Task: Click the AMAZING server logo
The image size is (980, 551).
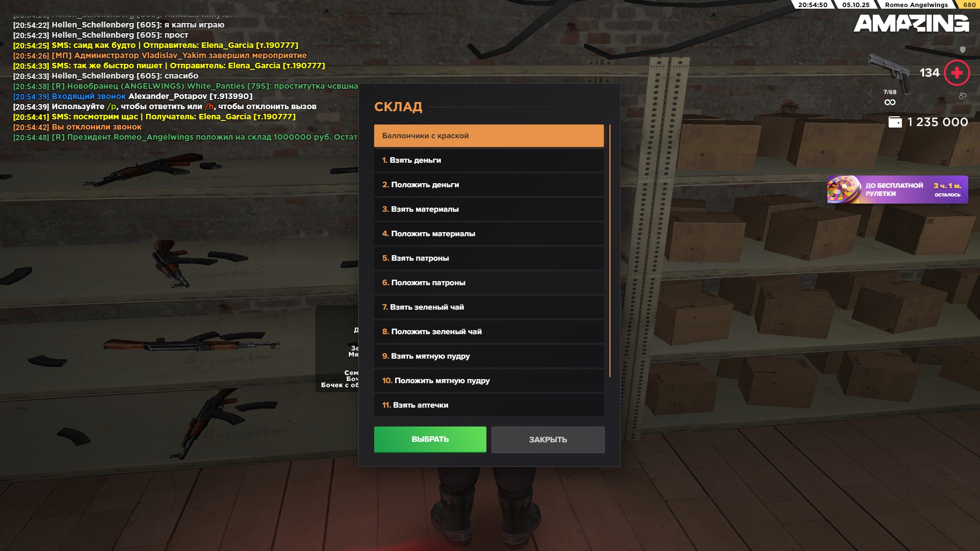Action: [x=911, y=23]
